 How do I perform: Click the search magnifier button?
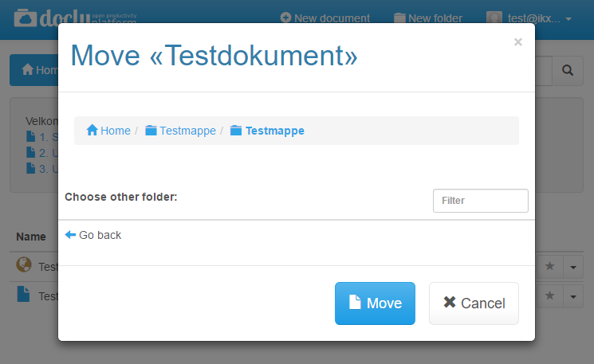coord(568,70)
